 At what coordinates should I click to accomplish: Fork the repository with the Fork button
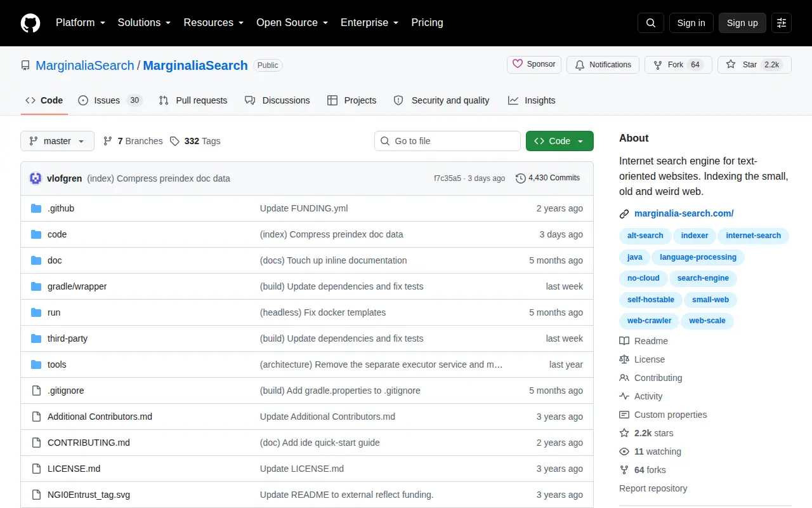[678, 65]
